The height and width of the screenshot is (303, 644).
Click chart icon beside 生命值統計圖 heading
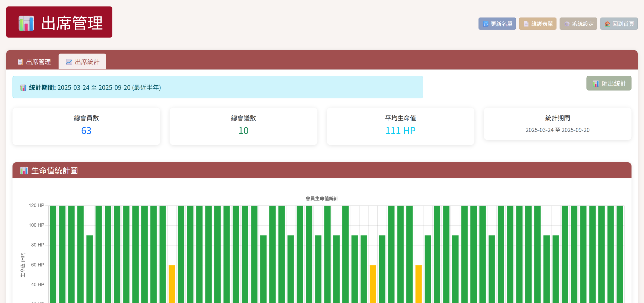pyautogui.click(x=24, y=171)
